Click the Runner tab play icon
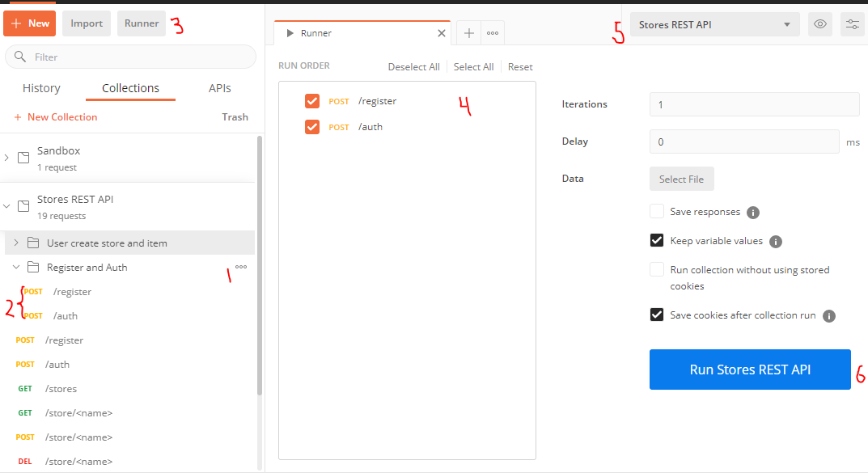 coord(290,33)
